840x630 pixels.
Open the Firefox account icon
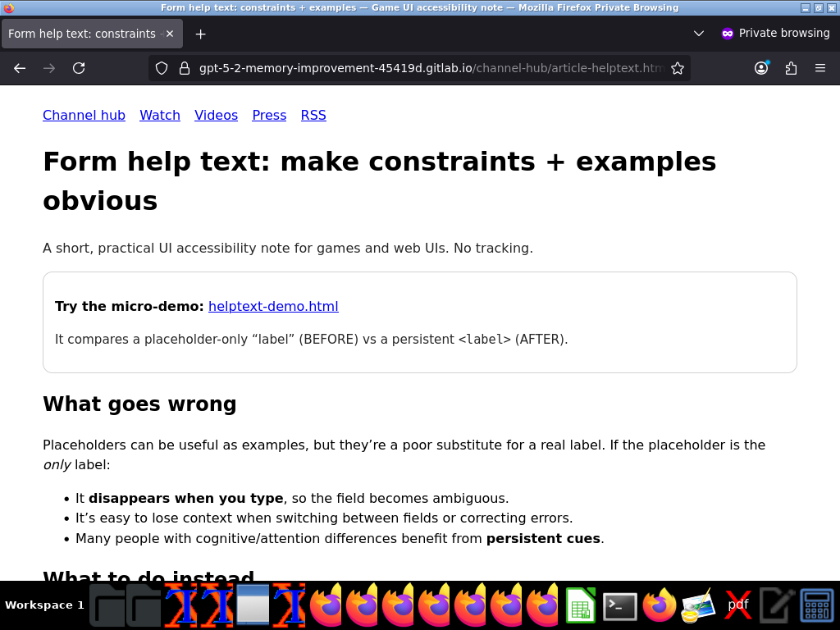(761, 68)
